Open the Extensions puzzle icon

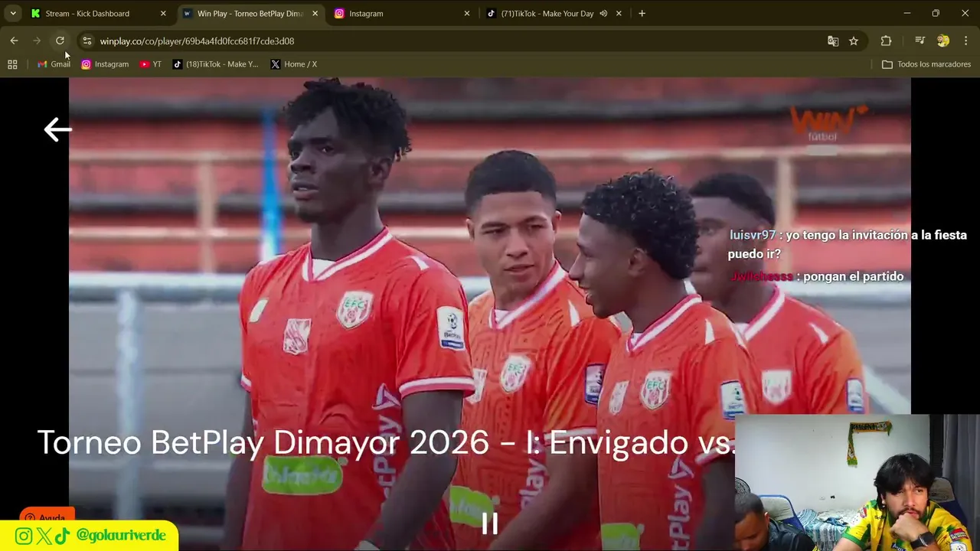click(886, 41)
